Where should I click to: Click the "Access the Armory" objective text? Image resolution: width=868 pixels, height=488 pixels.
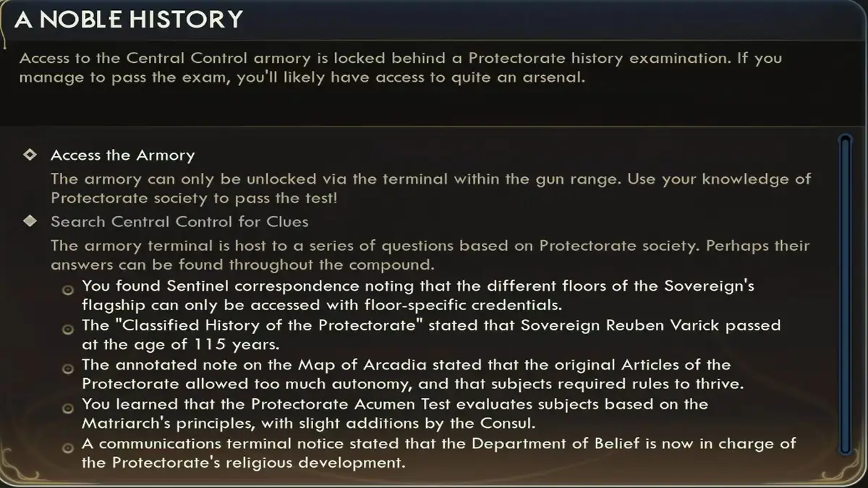[x=122, y=155]
